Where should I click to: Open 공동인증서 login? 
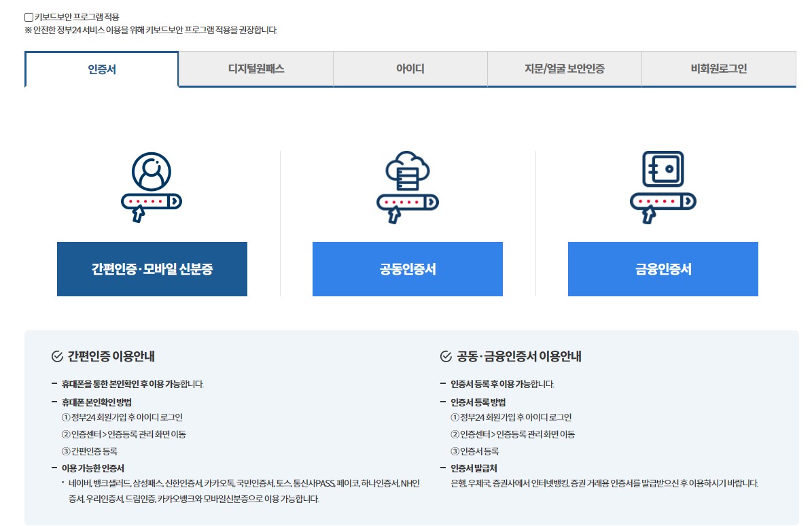point(407,269)
